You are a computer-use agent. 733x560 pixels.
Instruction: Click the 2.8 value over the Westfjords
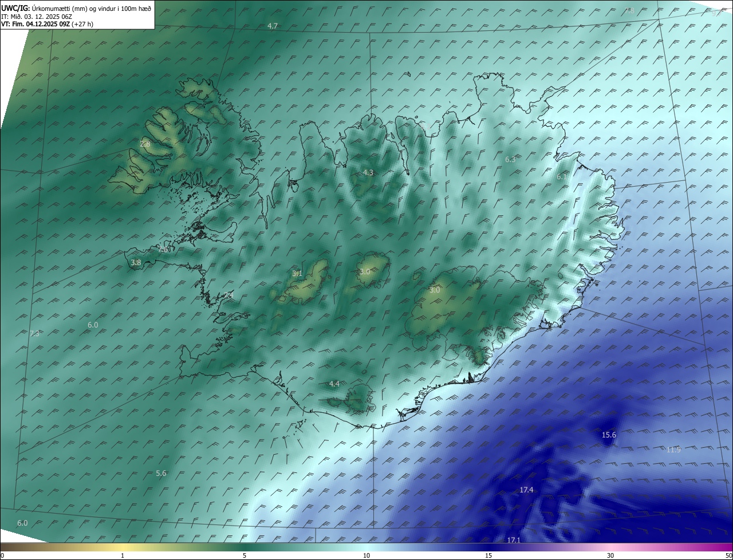(x=145, y=144)
